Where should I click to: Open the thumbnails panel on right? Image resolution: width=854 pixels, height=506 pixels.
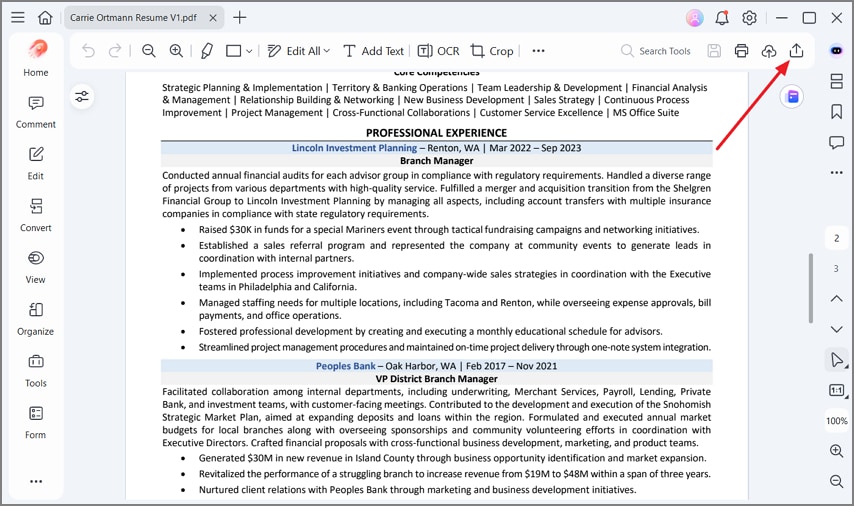837,82
